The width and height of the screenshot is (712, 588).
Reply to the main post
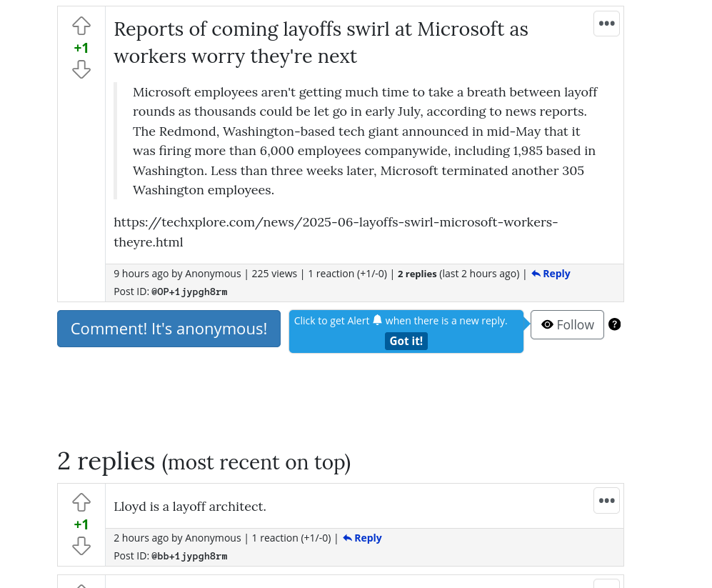click(x=551, y=274)
